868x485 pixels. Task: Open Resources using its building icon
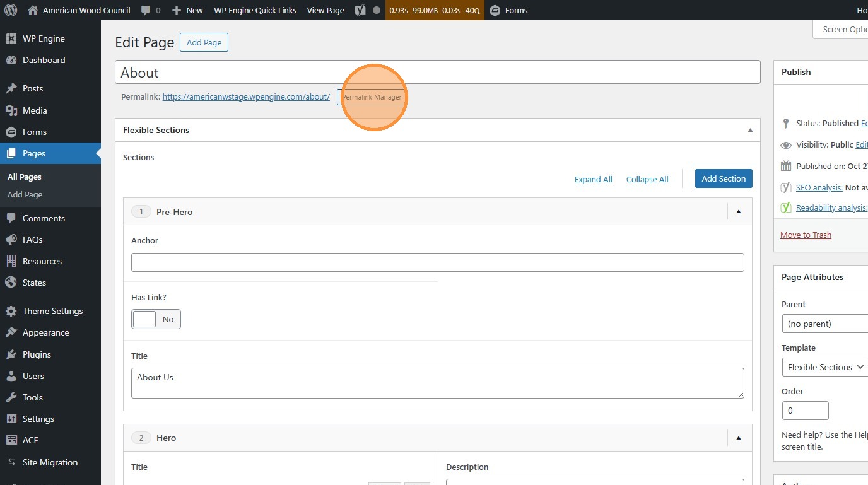(11, 261)
